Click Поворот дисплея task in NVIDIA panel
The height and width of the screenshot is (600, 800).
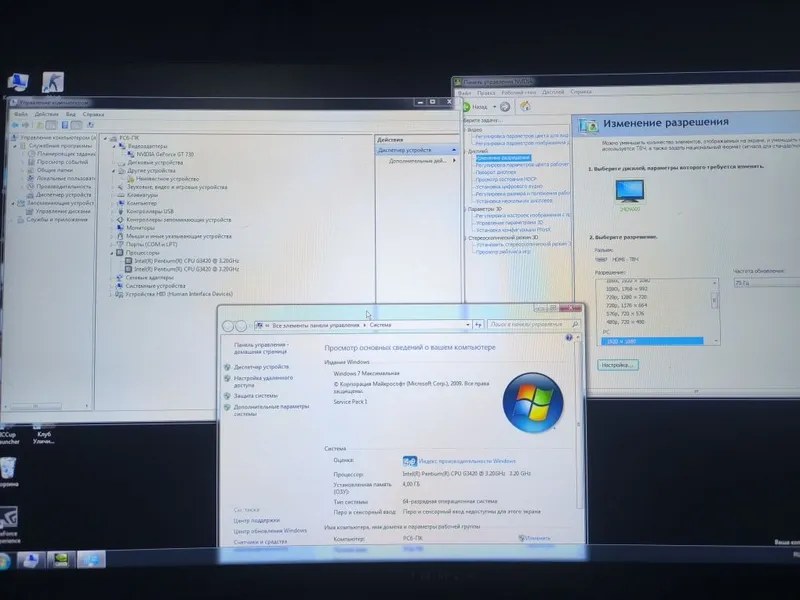coord(495,172)
